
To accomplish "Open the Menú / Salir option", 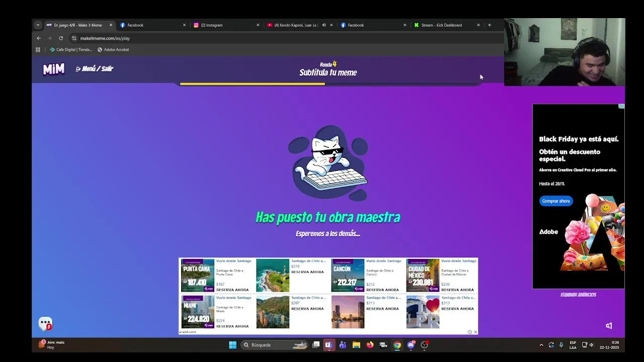I will tap(95, 69).
